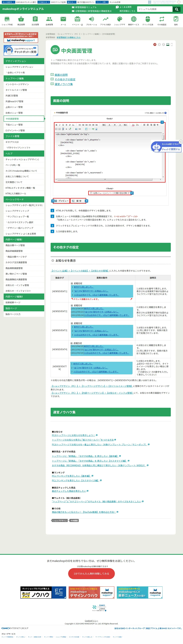Expand ビジネスを支援 footer group
The height and width of the screenshot is (644, 183).
[x=75, y=637]
